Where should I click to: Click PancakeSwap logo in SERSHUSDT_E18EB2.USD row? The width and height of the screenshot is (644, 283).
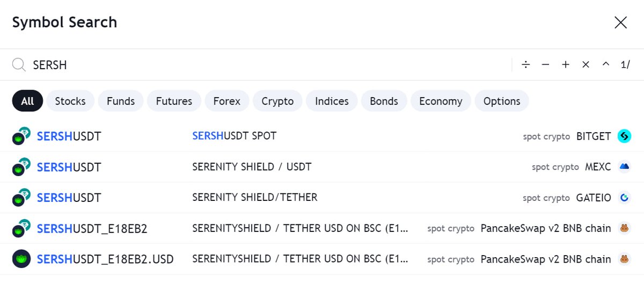[624, 259]
